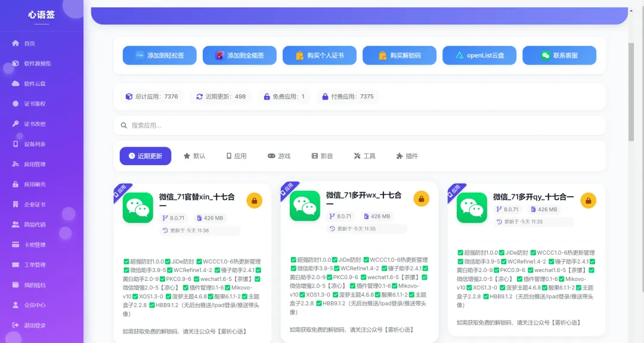
Task: Click the unlock icon for 应用砸壳
Action: pyautogui.click(x=16, y=184)
